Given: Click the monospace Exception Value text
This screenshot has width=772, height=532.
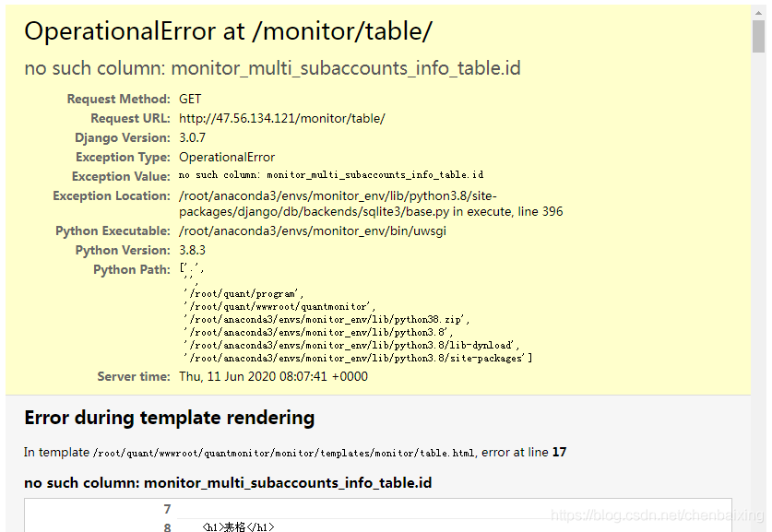Looking at the screenshot, I should pos(330,175).
